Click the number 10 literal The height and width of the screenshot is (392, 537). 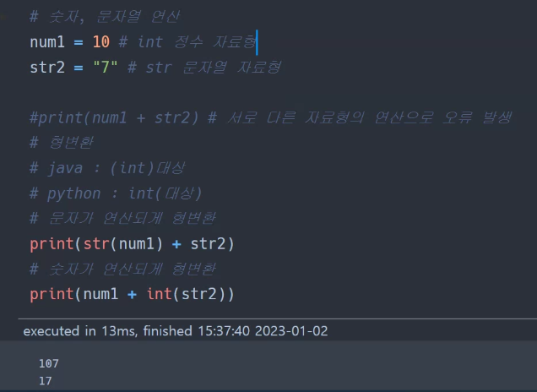pos(101,42)
